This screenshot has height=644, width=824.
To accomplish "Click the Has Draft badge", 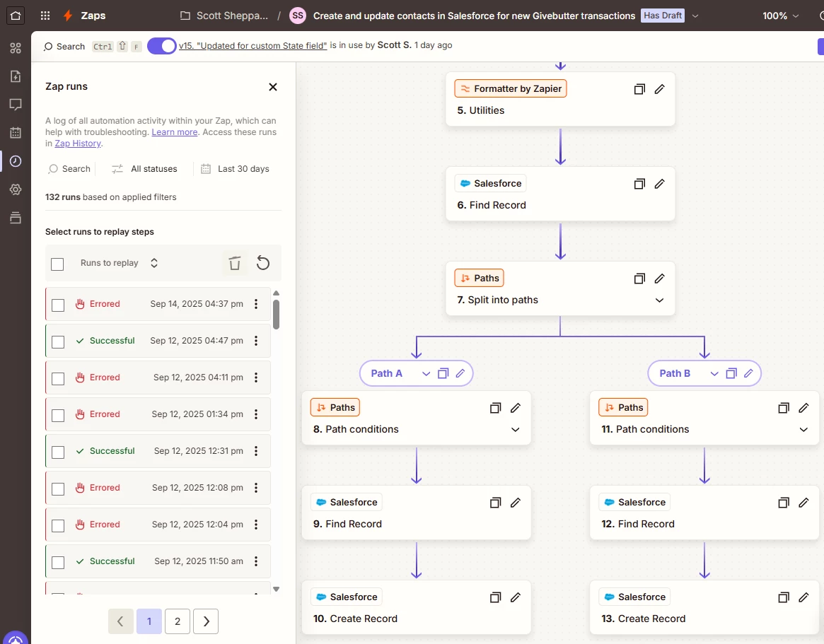I will click(663, 16).
